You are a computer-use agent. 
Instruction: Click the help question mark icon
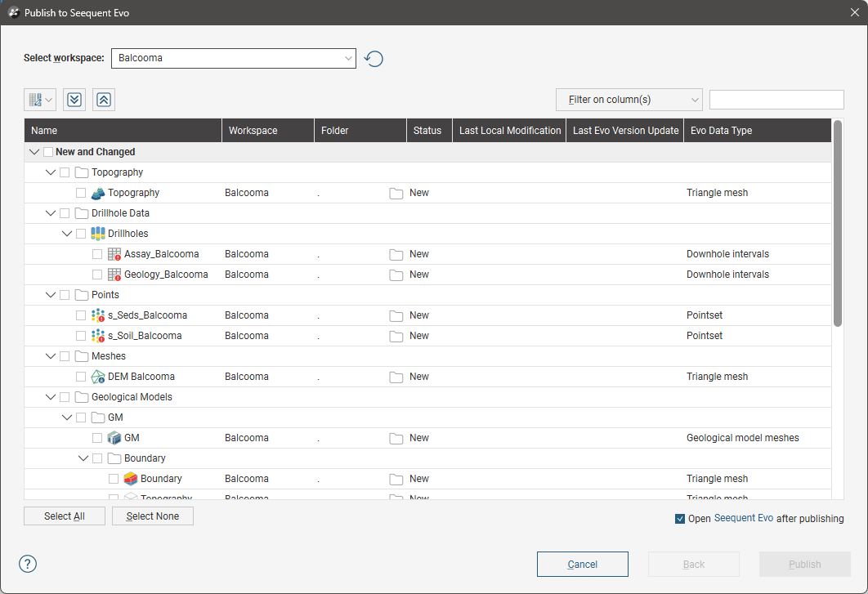point(28,564)
